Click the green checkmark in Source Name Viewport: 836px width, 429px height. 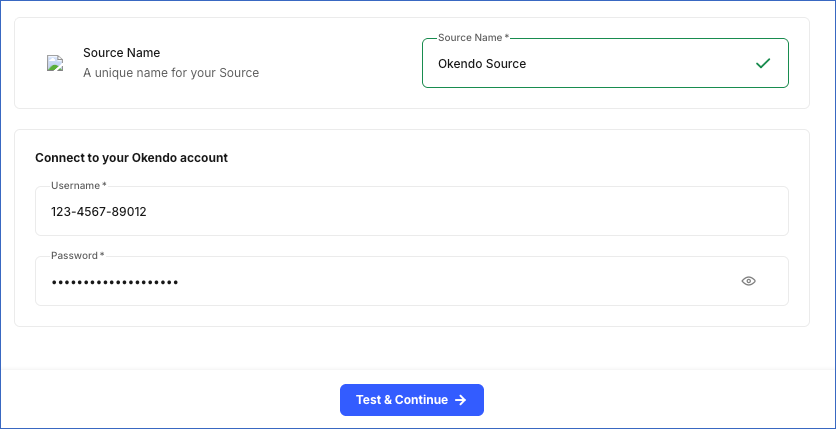click(763, 63)
